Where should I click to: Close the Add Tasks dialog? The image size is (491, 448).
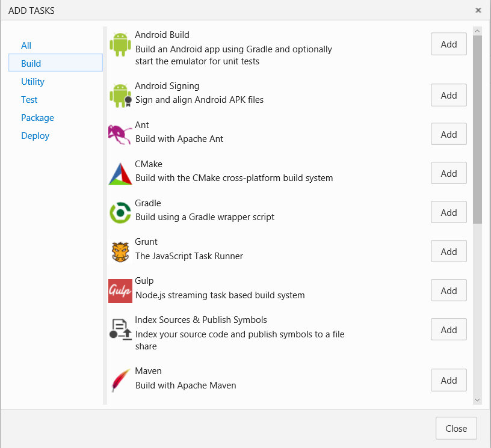click(x=455, y=429)
